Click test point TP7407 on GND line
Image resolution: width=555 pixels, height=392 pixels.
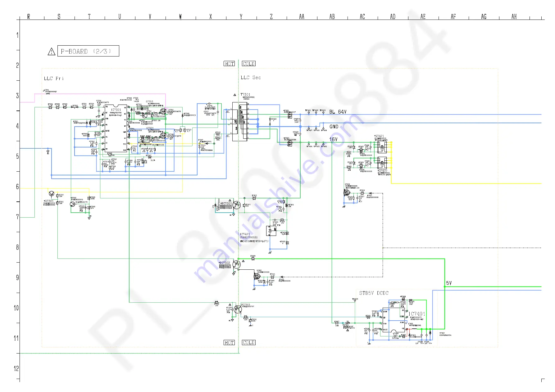pos(308,128)
